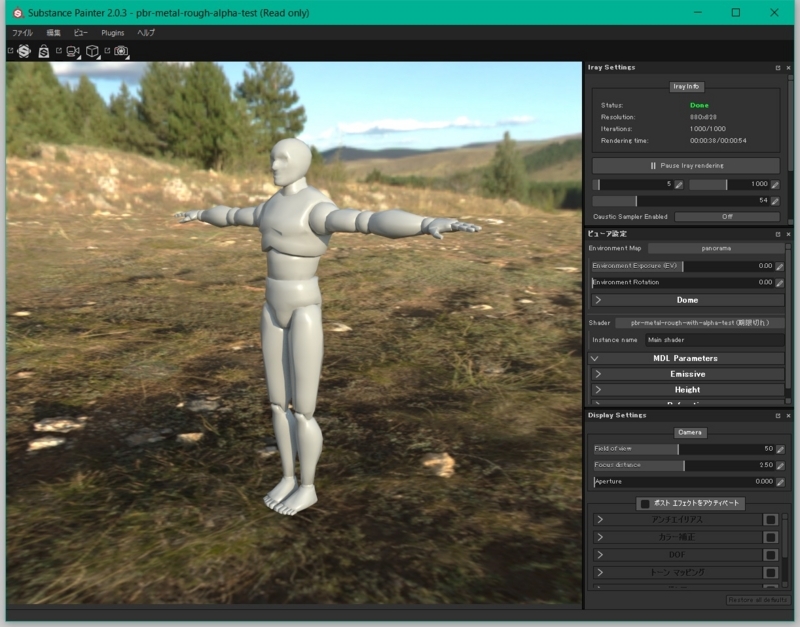Image resolution: width=800 pixels, height=627 pixels.
Task: Expand the Dome section
Action: 687,300
